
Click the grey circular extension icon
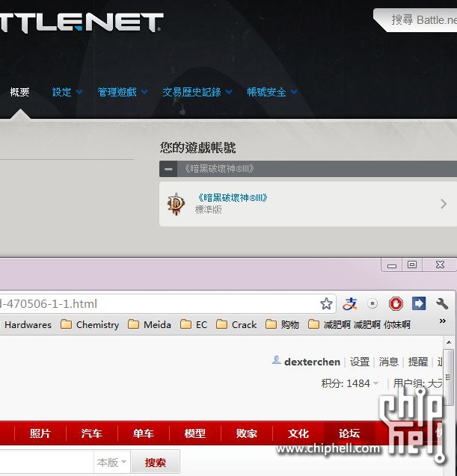372,303
